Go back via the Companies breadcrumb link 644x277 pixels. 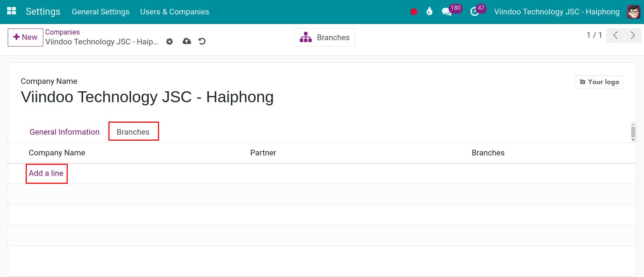[63, 32]
